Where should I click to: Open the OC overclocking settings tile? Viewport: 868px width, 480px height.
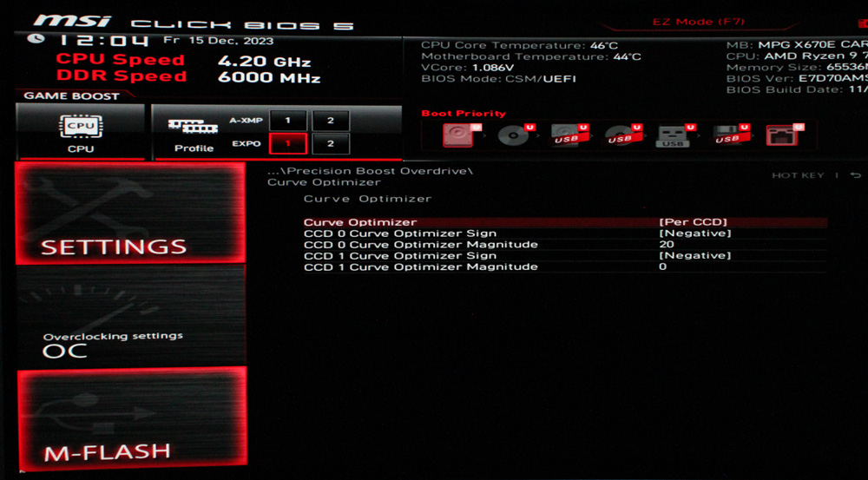(131, 316)
